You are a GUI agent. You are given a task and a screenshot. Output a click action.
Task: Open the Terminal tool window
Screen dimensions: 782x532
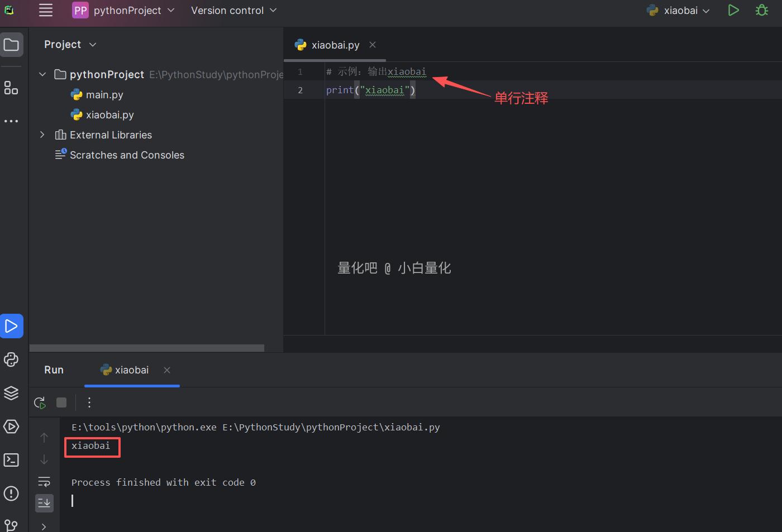pos(11,460)
